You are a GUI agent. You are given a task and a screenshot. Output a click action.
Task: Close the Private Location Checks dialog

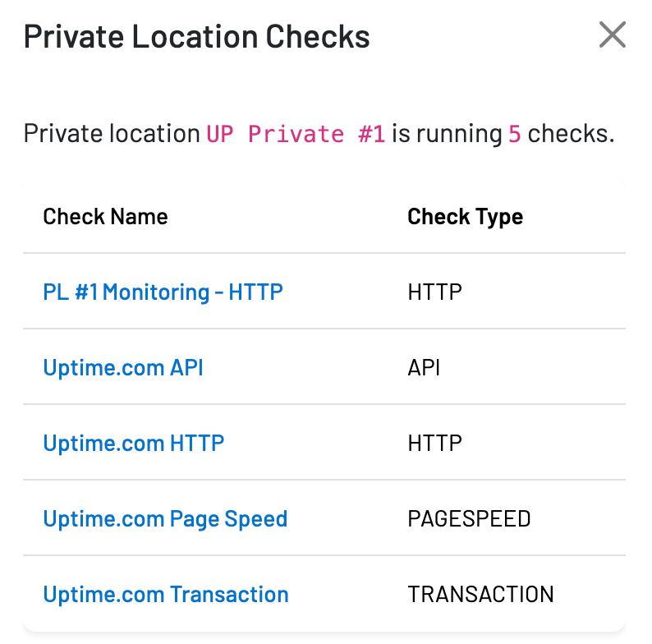click(x=612, y=34)
